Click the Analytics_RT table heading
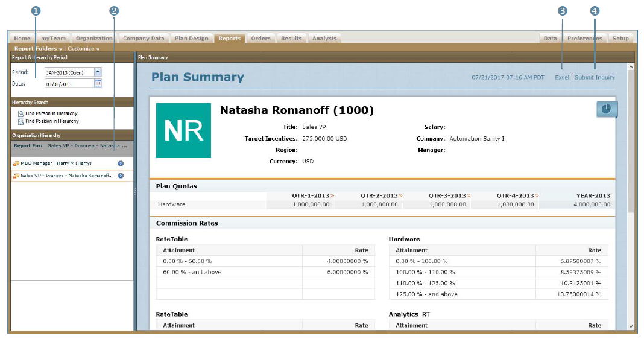The image size is (644, 339). click(409, 314)
